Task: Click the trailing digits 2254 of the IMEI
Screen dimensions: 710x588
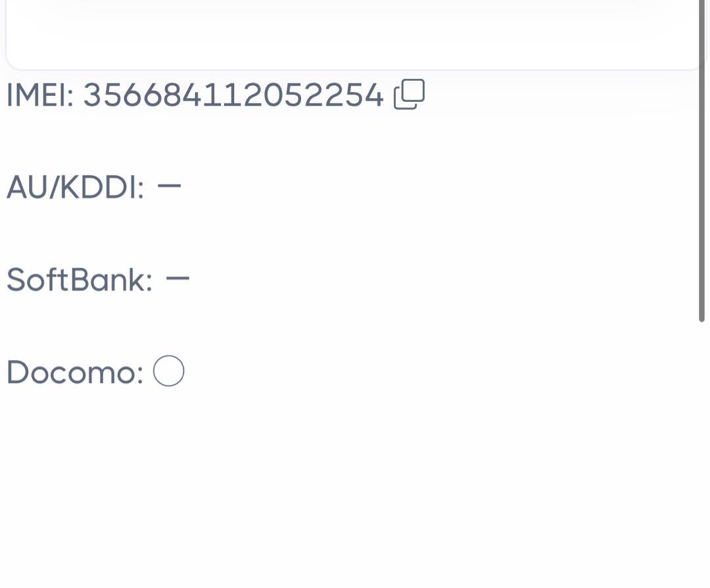Action: (x=343, y=95)
